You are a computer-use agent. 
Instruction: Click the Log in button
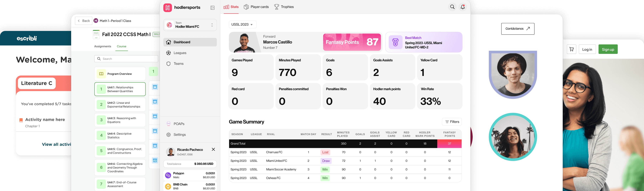(x=587, y=49)
